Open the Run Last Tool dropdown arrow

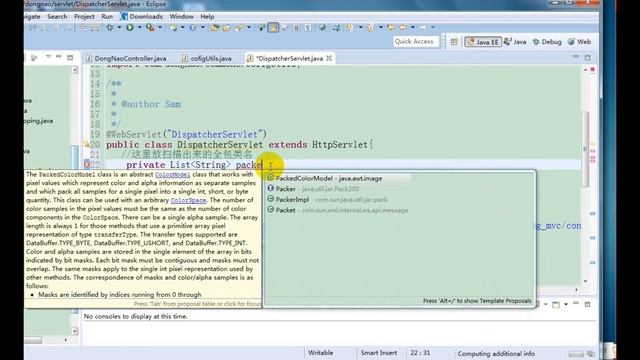pyautogui.click(x=160, y=27)
